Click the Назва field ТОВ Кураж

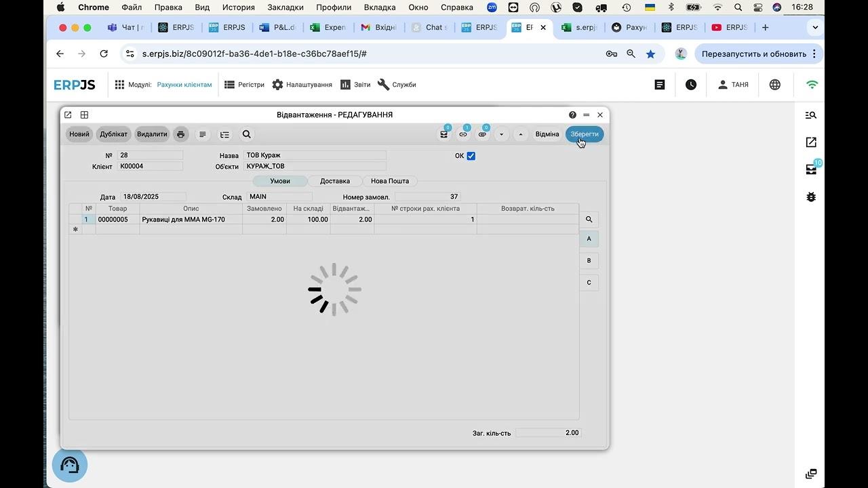[315, 155]
